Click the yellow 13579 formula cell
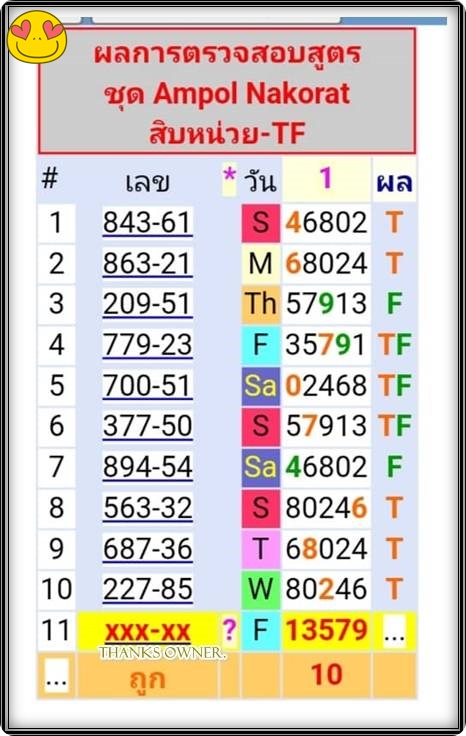 point(326,630)
